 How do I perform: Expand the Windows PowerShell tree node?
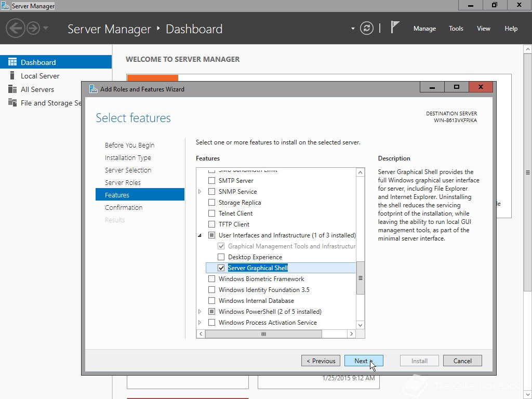click(x=200, y=311)
